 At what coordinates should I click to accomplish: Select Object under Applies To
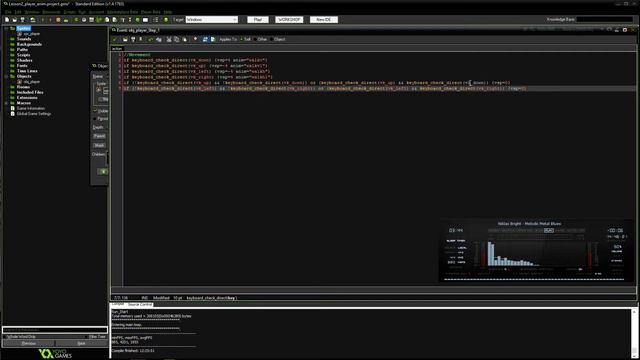tap(278, 39)
